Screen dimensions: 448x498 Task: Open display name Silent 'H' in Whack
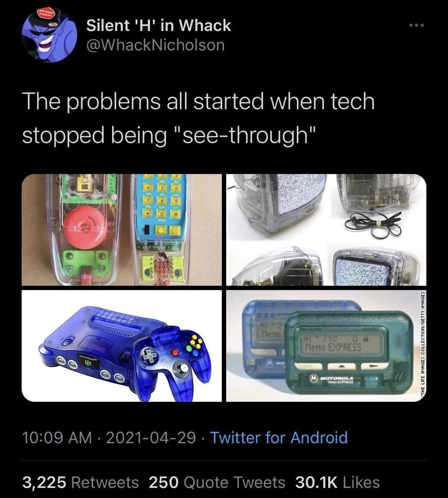[x=159, y=26]
